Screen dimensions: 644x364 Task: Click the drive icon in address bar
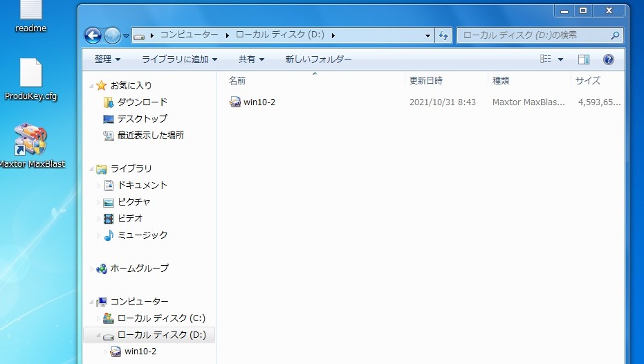[x=139, y=36]
